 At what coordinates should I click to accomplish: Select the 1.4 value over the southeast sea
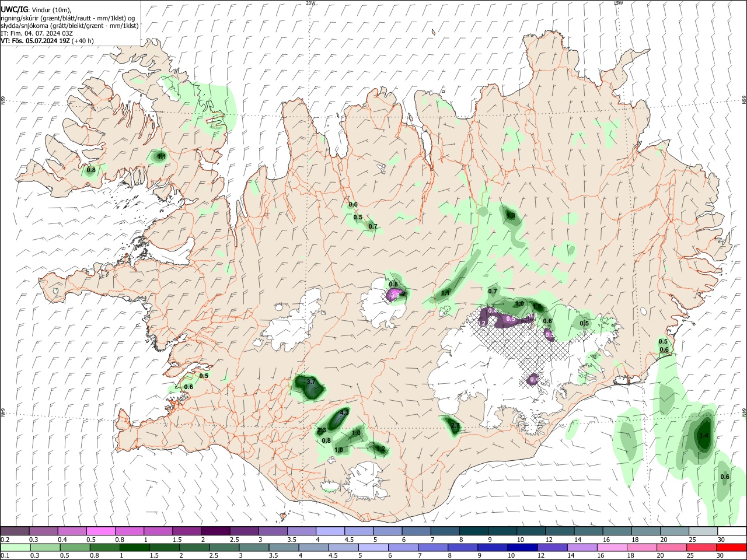click(x=704, y=436)
